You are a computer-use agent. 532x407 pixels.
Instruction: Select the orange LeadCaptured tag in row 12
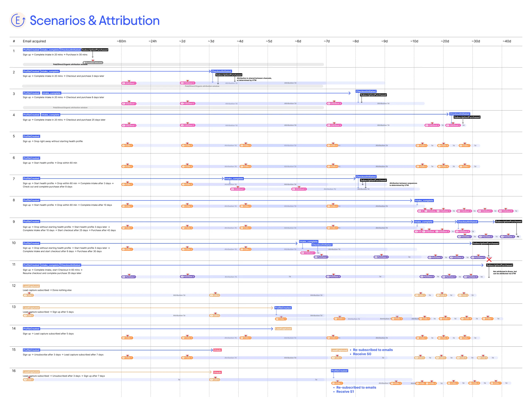tap(31, 286)
